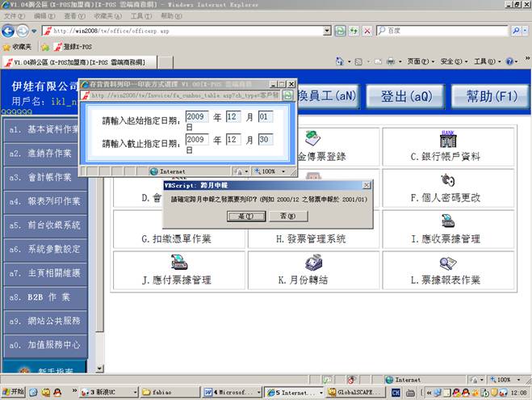
Task: Click the end date day input field
Action: [x=265, y=140]
